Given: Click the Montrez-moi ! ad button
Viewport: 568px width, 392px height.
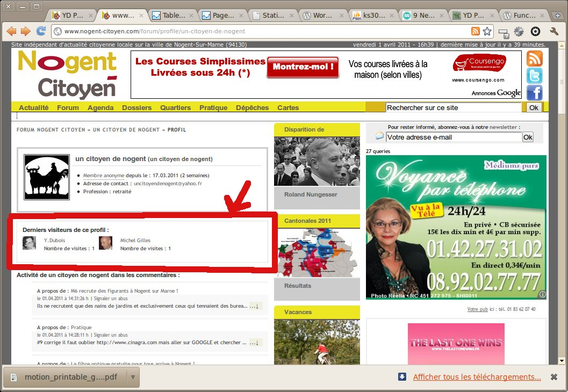Looking at the screenshot, I should tap(303, 67).
